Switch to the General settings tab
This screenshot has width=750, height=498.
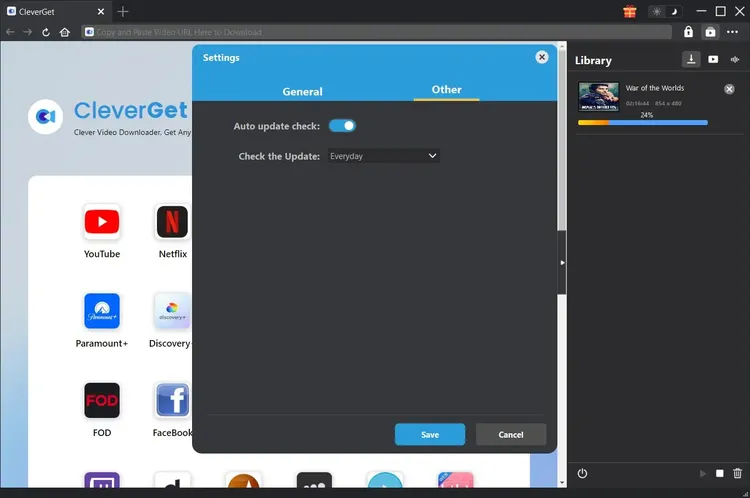302,91
